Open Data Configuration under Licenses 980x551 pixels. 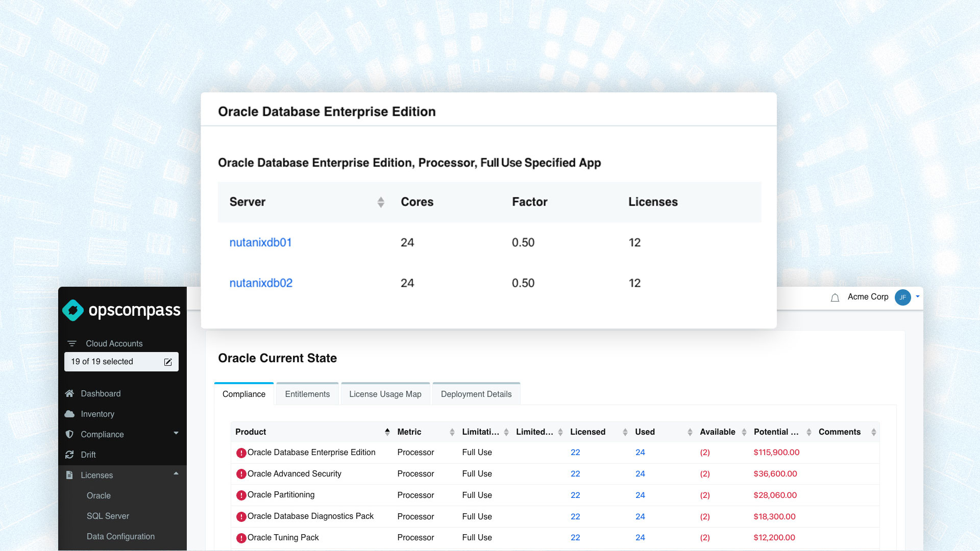point(120,536)
